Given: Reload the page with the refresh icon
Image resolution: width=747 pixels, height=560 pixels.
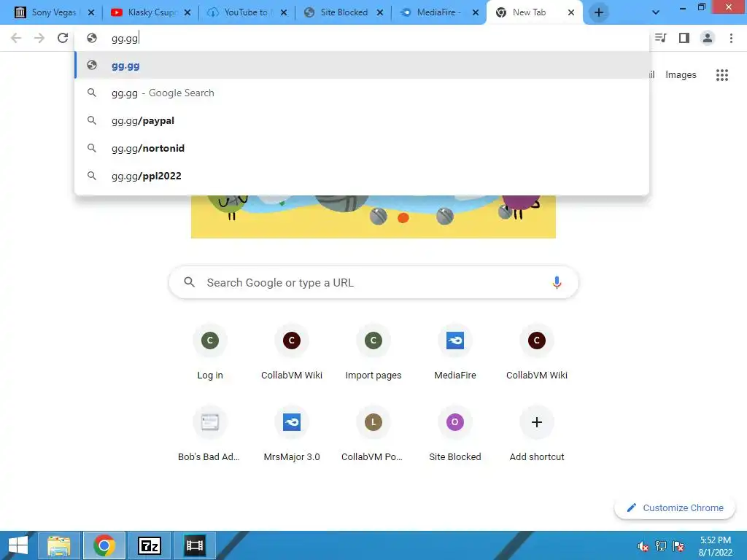Looking at the screenshot, I should [x=63, y=38].
